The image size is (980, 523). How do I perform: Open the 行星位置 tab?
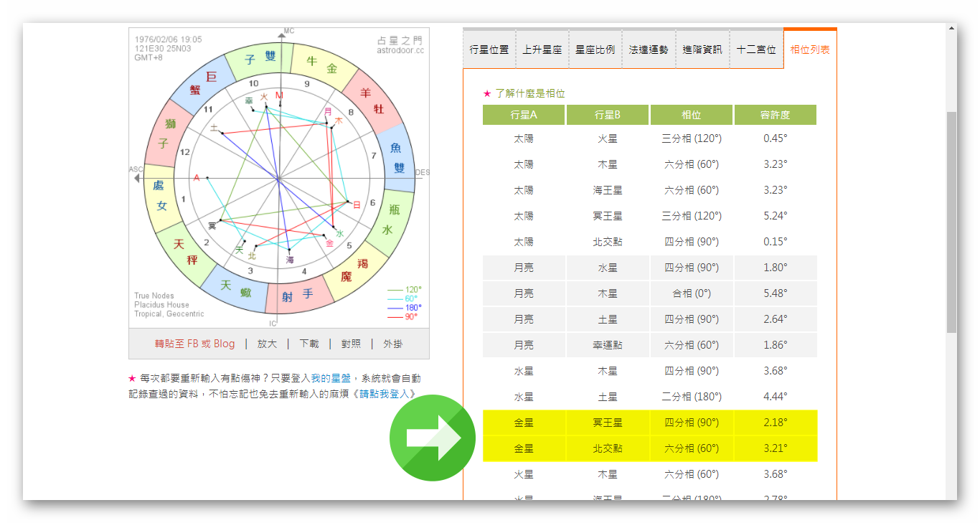tap(489, 50)
